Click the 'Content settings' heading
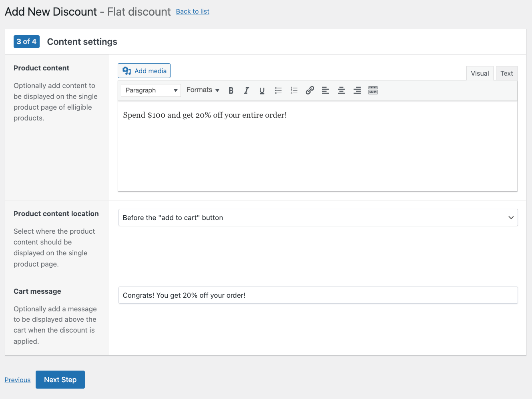Screen dimensions: 532x399 [82, 42]
